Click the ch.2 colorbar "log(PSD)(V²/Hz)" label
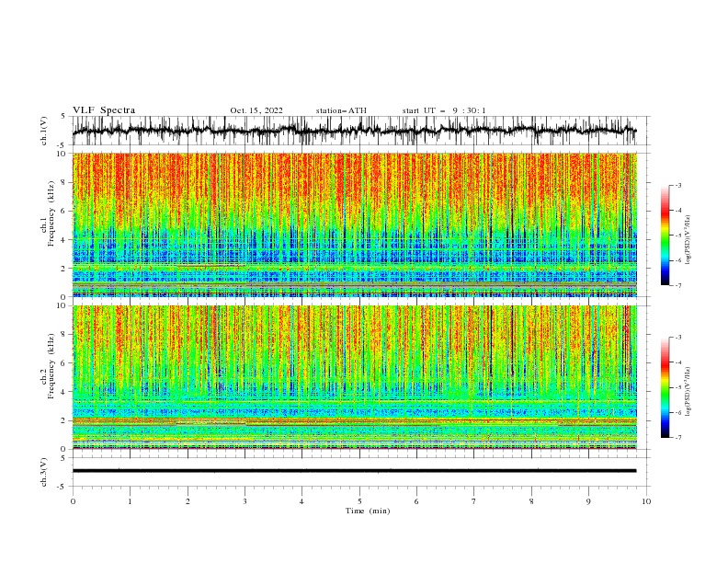728x563 pixels. 688,392
